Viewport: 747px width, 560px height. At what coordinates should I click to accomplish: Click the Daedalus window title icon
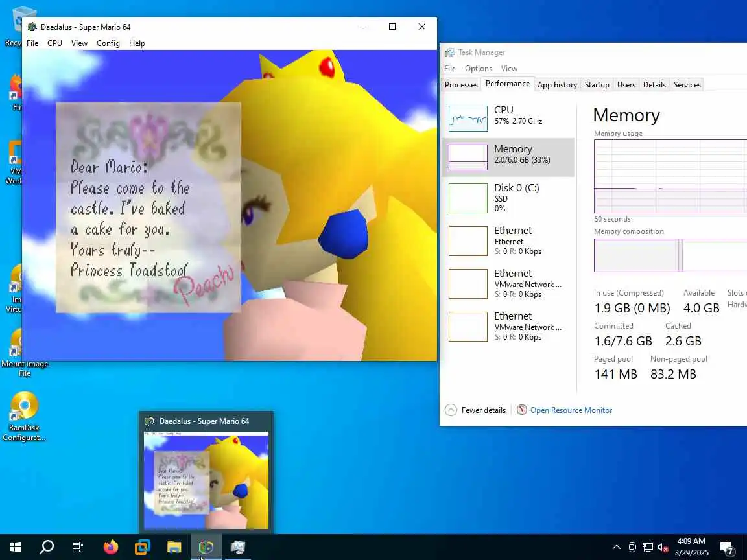[x=32, y=27]
